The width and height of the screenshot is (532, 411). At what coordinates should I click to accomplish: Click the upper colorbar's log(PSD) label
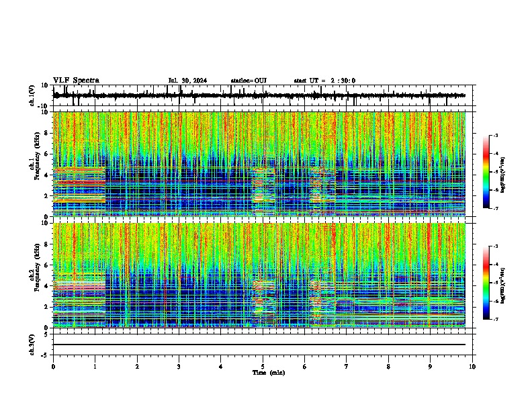pyautogui.click(x=503, y=175)
